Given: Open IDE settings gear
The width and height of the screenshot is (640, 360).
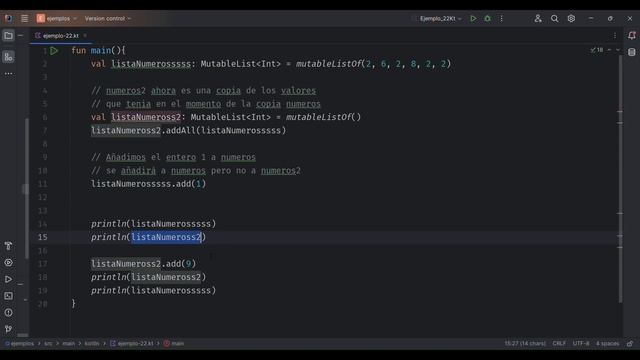Looking at the screenshot, I should (x=571, y=18).
